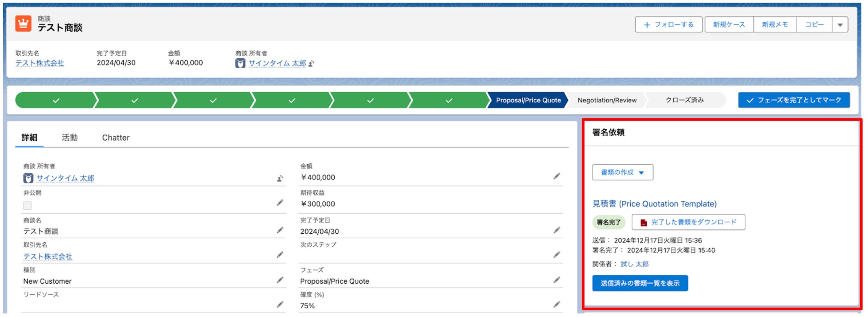Open the more actions dropdown arrow beside コピー
868x317 pixels.
pyautogui.click(x=840, y=25)
